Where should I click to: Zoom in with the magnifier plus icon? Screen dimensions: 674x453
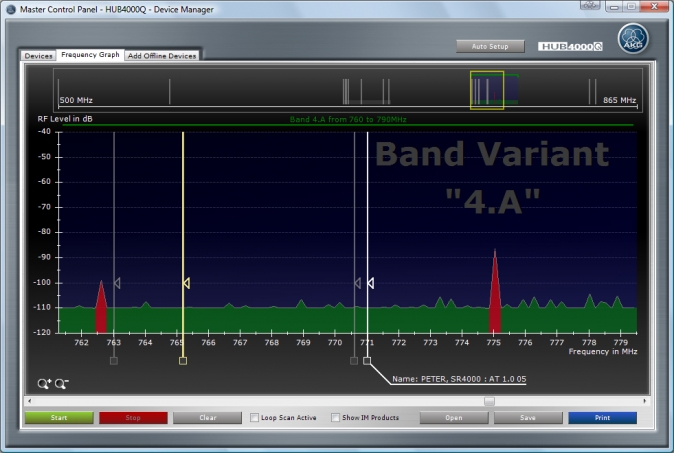pyautogui.click(x=44, y=383)
